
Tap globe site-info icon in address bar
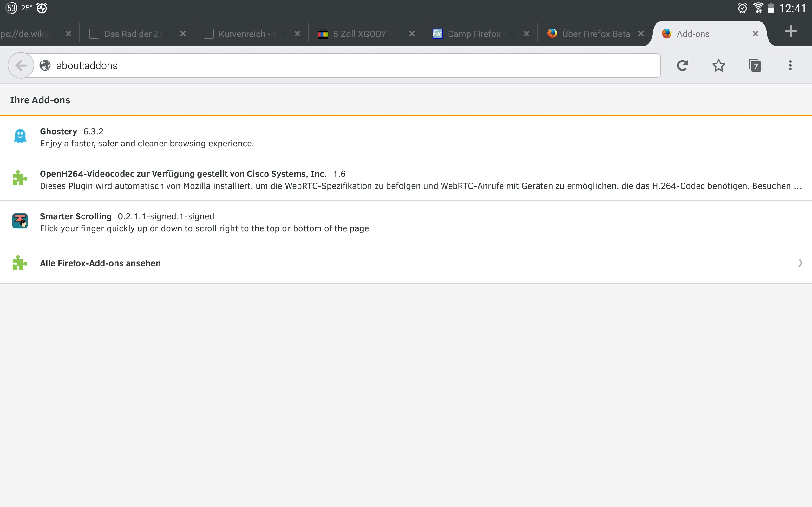(x=45, y=65)
